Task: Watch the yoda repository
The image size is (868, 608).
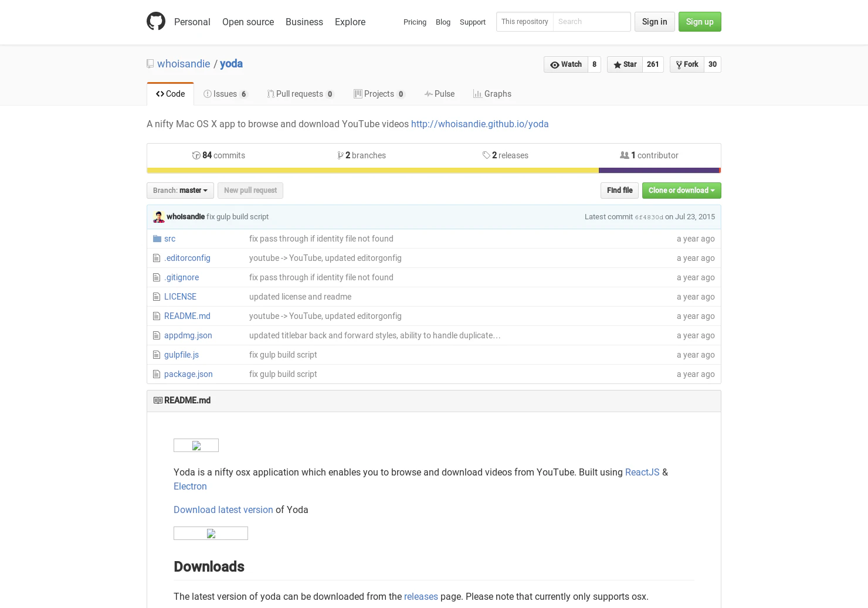Action: tap(566, 64)
